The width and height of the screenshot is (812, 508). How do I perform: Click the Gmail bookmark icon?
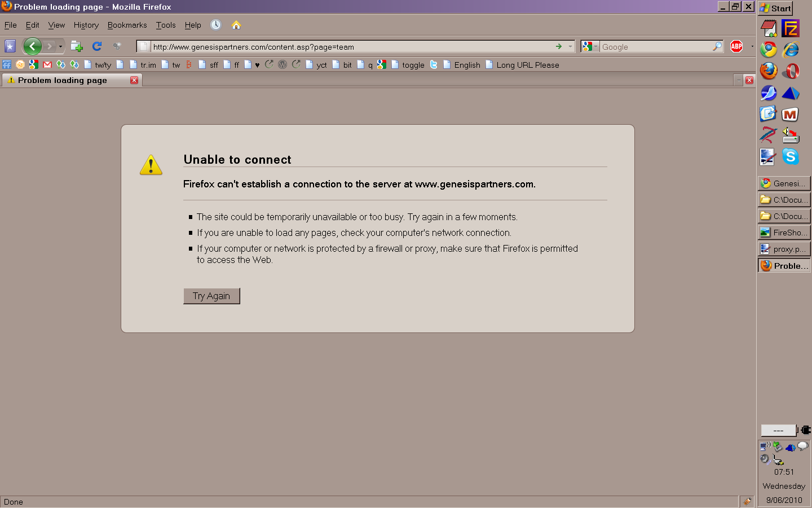[47, 65]
